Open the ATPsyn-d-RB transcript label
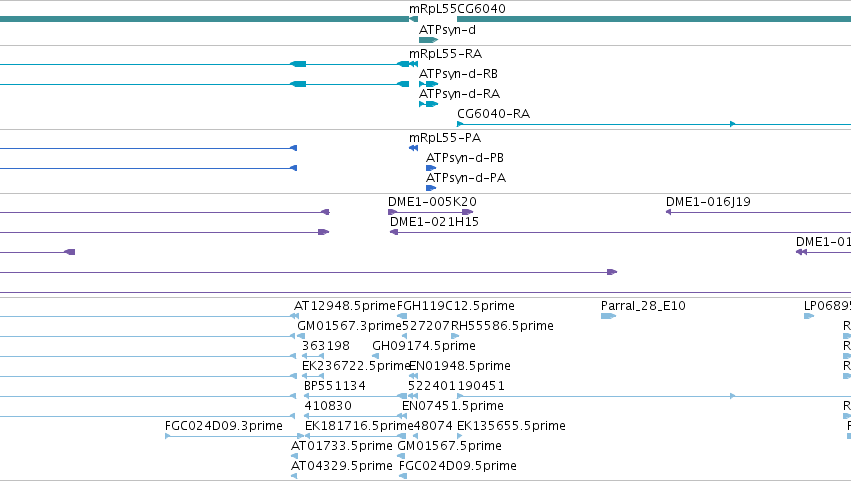The image size is (851, 481). tap(459, 74)
